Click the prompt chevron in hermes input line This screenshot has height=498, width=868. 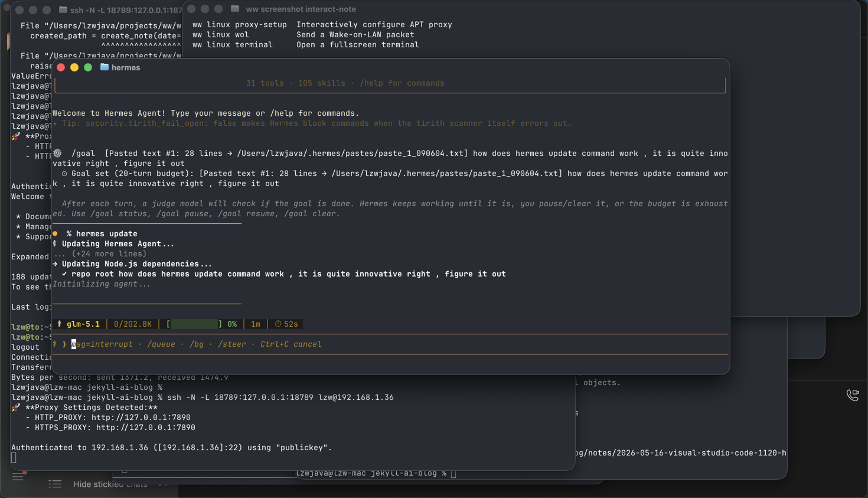coord(64,344)
